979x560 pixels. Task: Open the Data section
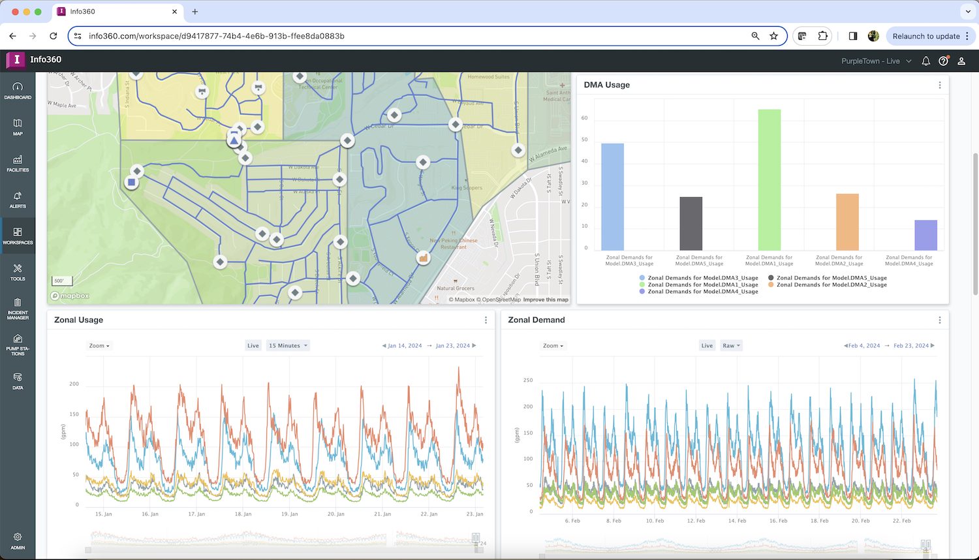18,382
